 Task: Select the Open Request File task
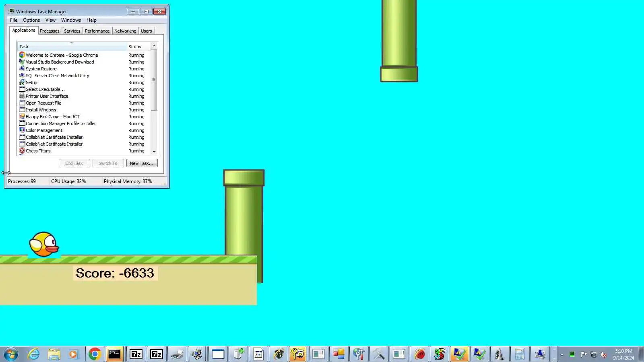click(84, 103)
